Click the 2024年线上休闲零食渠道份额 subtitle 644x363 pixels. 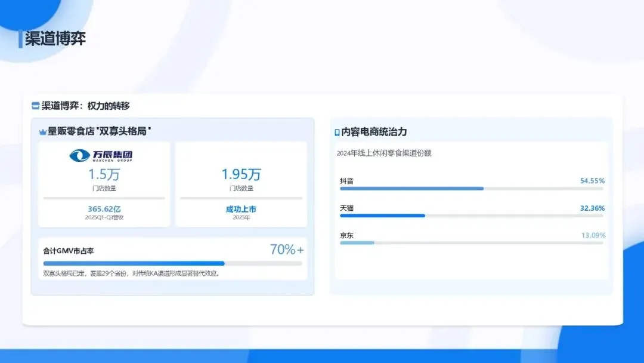click(384, 153)
